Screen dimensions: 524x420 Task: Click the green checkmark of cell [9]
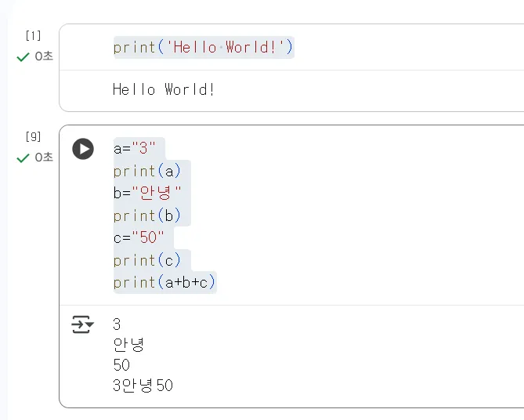(x=23, y=157)
